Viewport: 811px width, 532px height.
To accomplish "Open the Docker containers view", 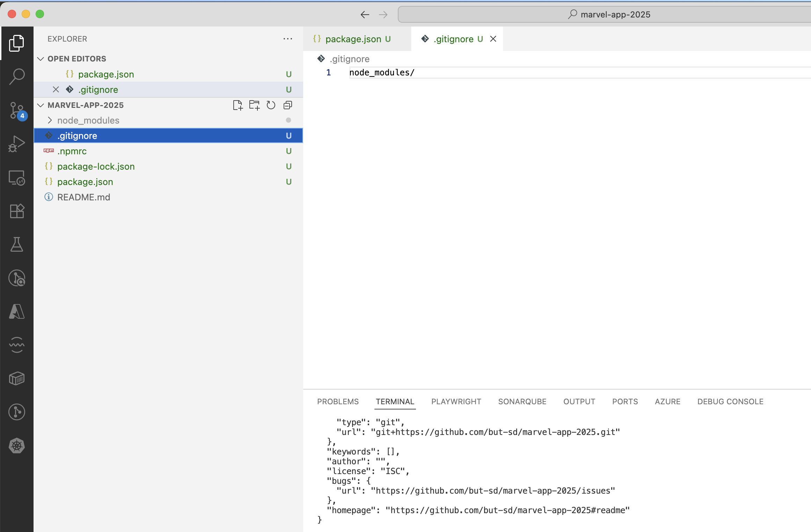I will point(16,378).
